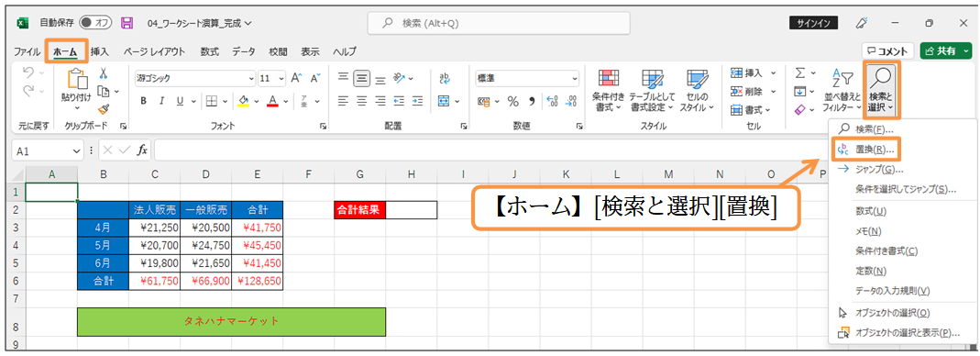This screenshot has width=980, height=356.
Task: Click the Copy icon
Action: [x=104, y=92]
